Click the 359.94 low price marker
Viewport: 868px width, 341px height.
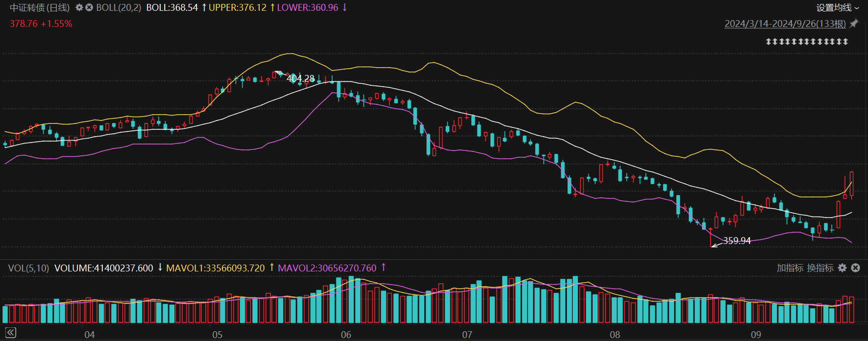pyautogui.click(x=736, y=241)
